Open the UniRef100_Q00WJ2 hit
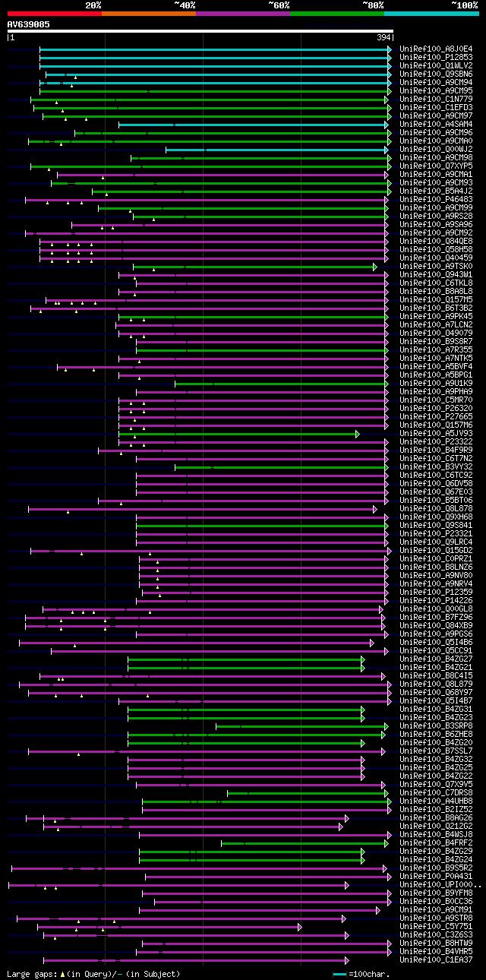This screenshot has height=980, width=486. tap(435, 149)
